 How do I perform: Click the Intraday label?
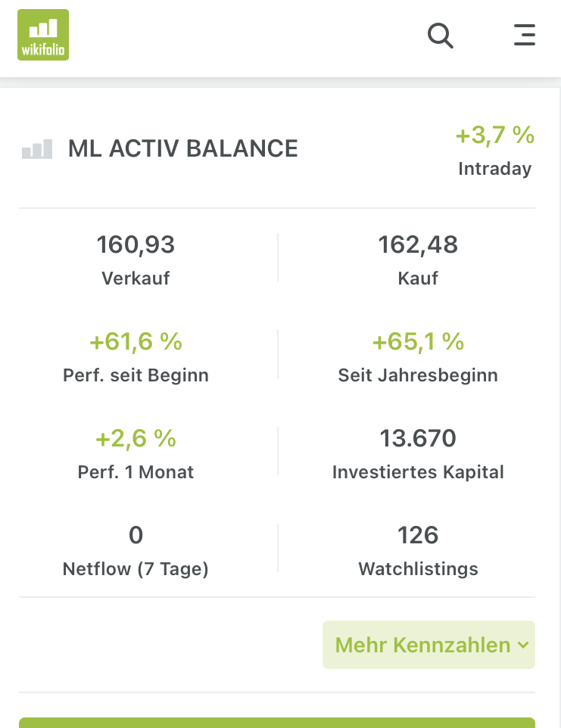(x=494, y=169)
